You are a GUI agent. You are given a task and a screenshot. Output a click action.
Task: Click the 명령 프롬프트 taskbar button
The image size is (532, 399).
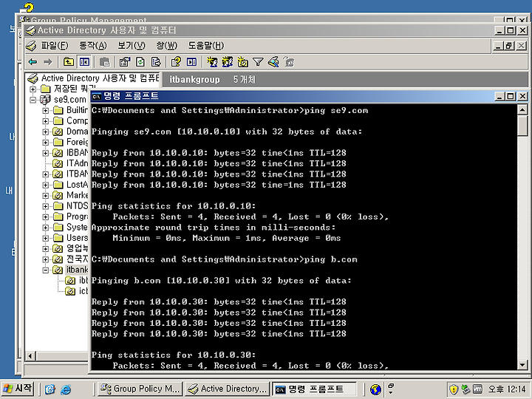pos(314,389)
